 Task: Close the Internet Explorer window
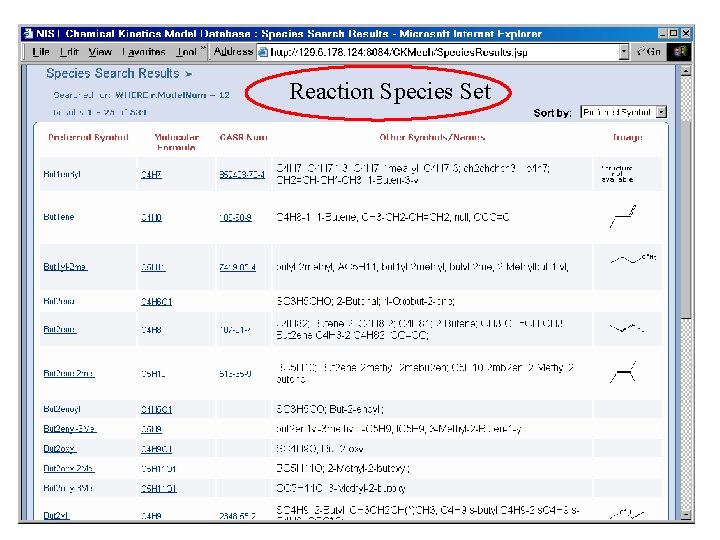pos(686,34)
